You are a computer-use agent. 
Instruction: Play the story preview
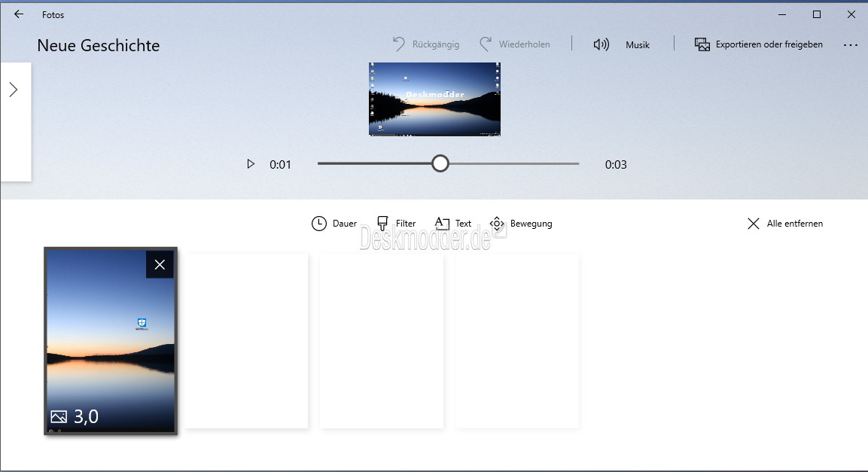[x=251, y=164]
